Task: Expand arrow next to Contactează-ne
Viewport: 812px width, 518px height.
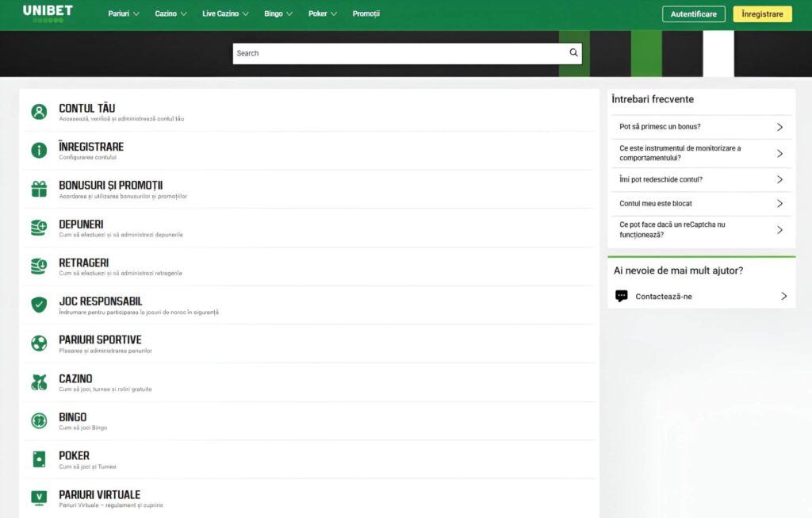Action: click(x=784, y=297)
